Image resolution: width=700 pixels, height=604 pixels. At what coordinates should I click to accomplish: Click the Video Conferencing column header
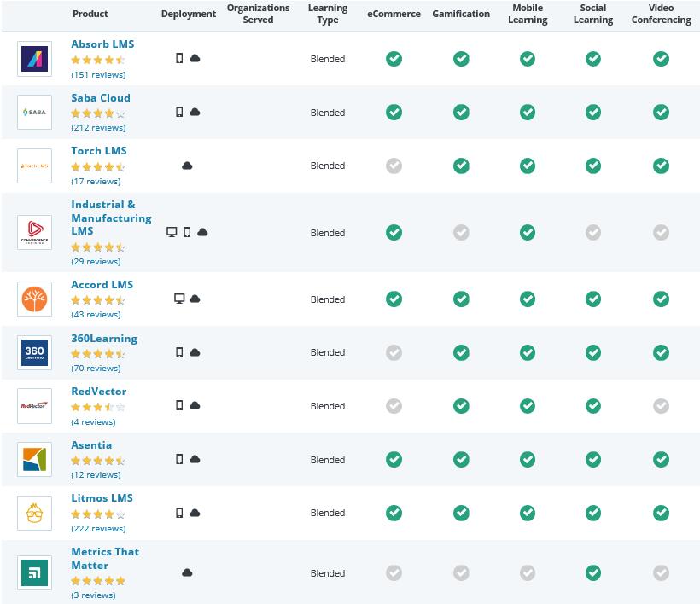661,14
